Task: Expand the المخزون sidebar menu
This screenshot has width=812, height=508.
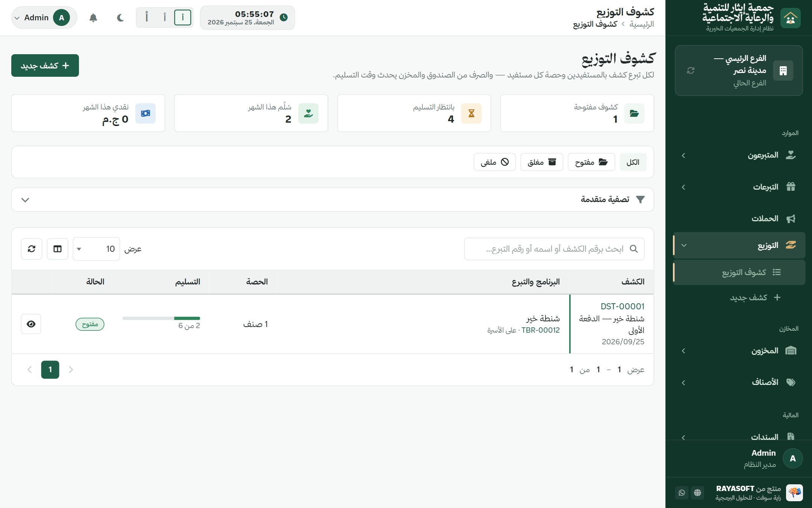Action: click(x=739, y=351)
